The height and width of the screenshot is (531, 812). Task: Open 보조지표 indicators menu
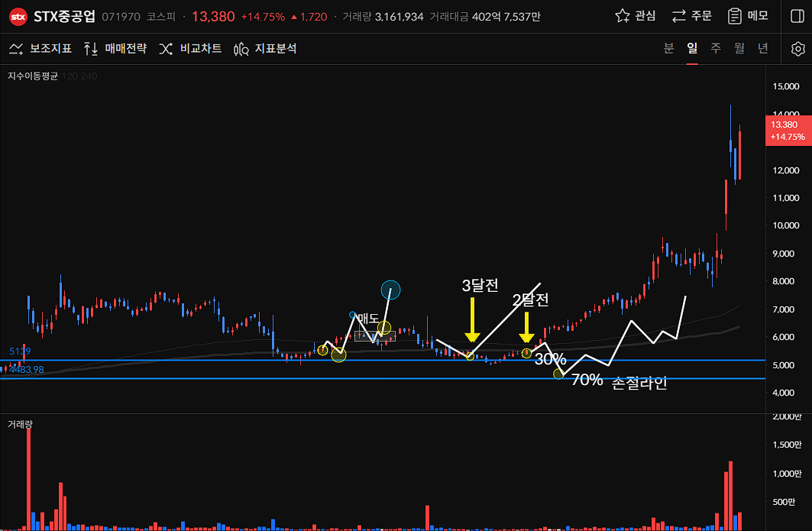(40, 49)
